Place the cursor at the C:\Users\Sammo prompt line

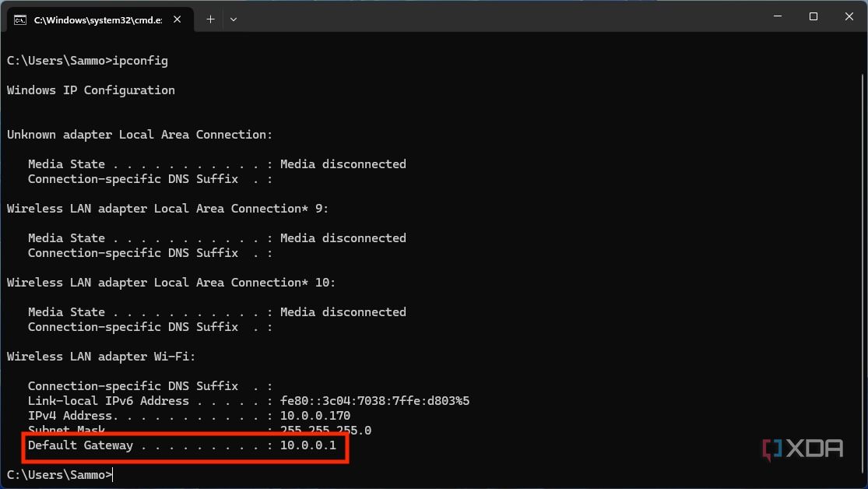click(58, 474)
